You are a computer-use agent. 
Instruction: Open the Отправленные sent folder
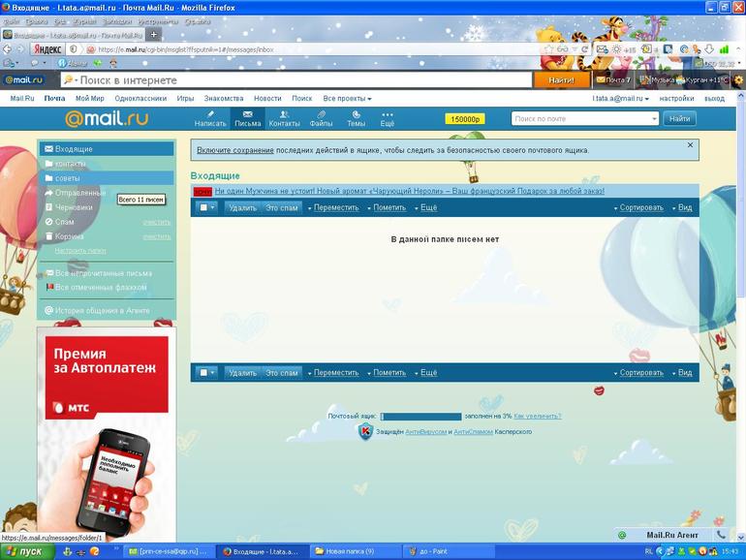point(79,193)
